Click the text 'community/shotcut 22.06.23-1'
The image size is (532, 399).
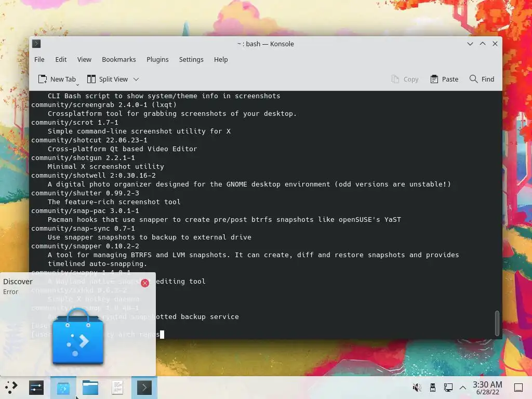[89, 140]
